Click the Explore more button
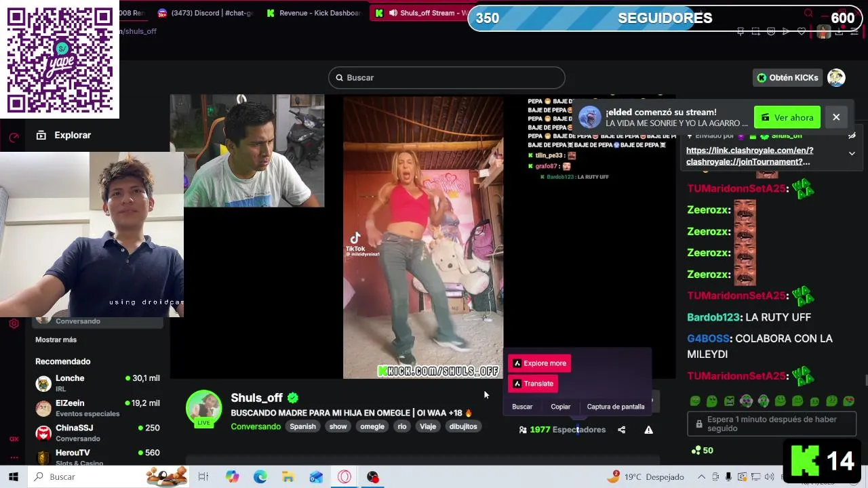This screenshot has height=488, width=868. 539,363
